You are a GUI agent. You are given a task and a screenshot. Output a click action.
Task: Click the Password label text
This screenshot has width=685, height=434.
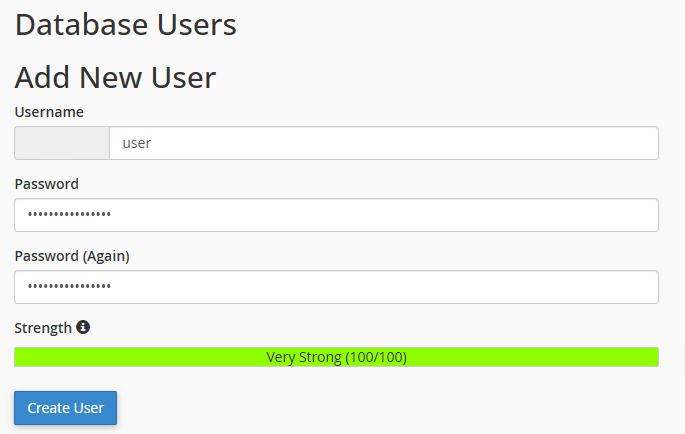point(47,184)
